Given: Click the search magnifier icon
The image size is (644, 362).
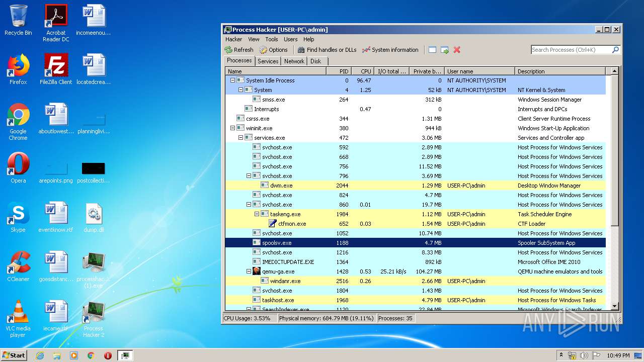Looking at the screenshot, I should click(615, 50).
